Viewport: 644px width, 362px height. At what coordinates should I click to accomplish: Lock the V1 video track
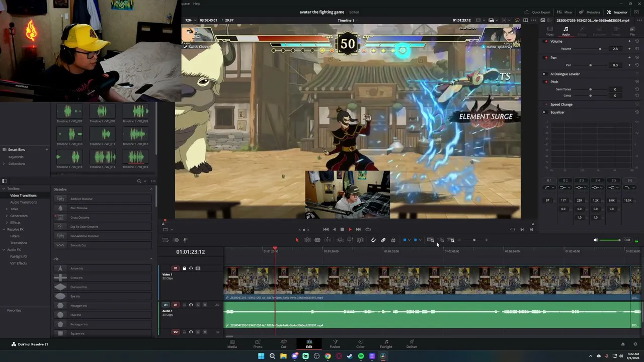(184, 268)
